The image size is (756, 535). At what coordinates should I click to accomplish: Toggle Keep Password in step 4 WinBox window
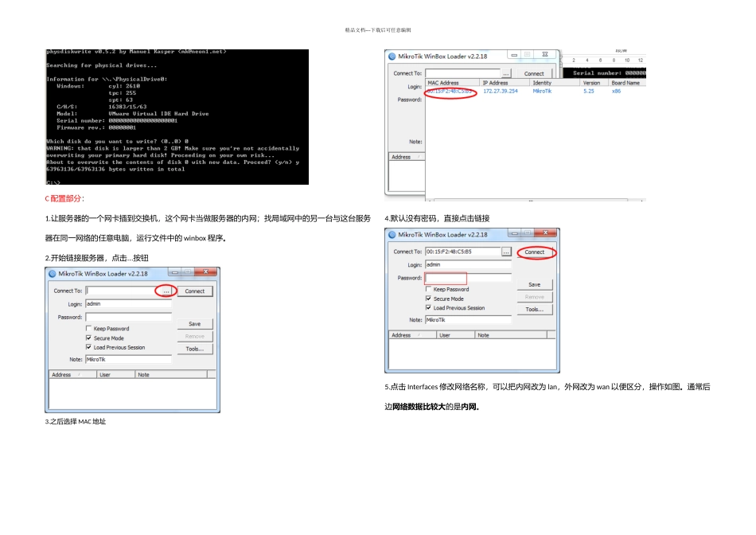pos(429,290)
